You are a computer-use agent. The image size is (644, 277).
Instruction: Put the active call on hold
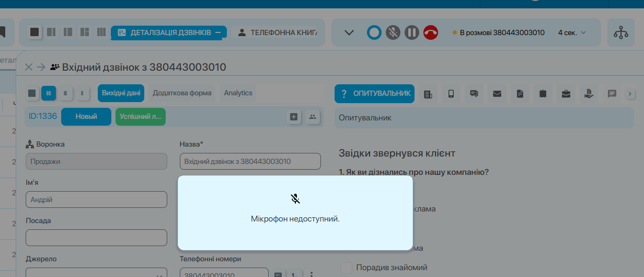click(412, 32)
